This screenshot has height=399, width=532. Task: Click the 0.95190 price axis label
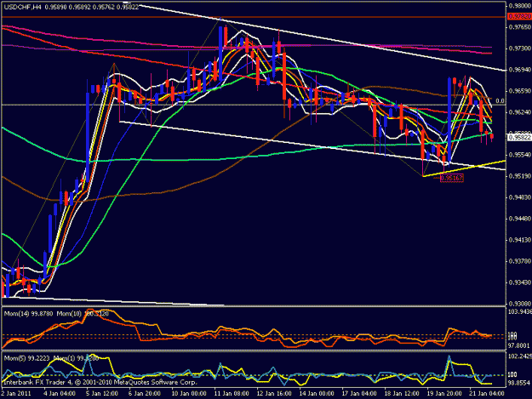(x=520, y=176)
